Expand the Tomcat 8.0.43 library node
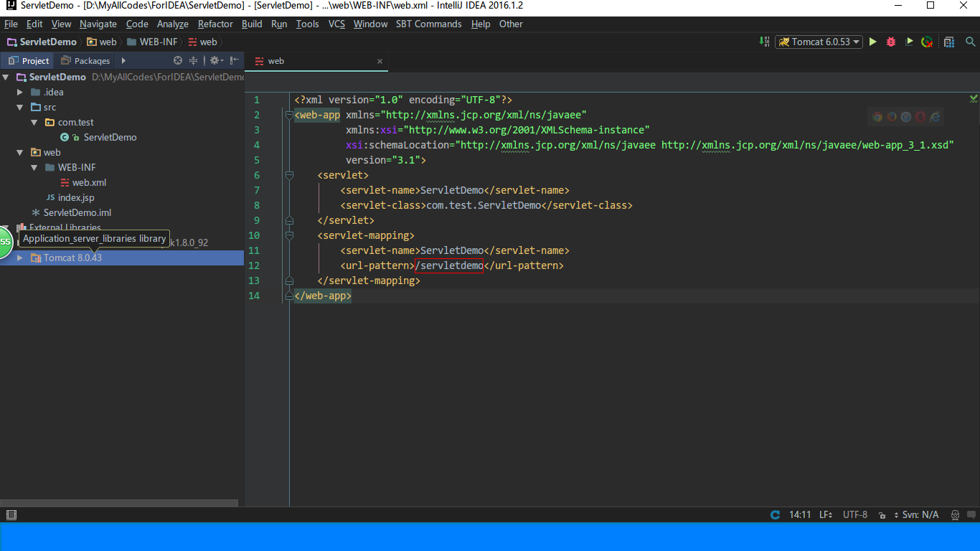The height and width of the screenshot is (551, 980). 20,258
